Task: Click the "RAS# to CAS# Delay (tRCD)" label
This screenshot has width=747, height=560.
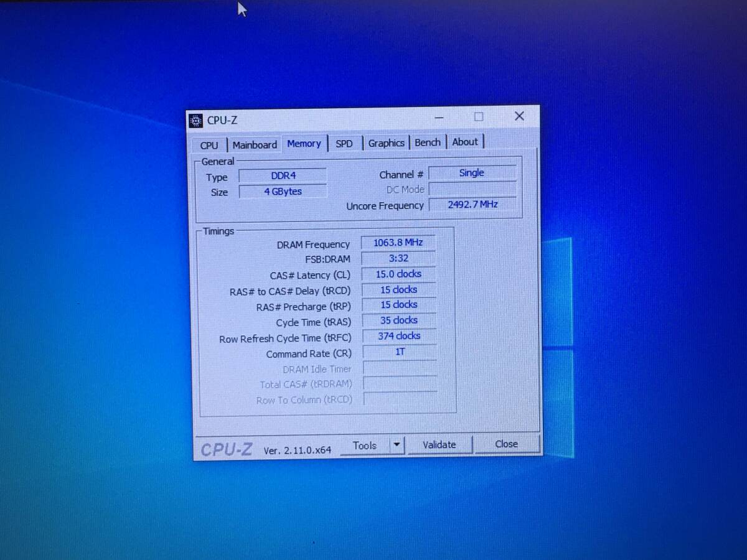Action: pyautogui.click(x=290, y=291)
